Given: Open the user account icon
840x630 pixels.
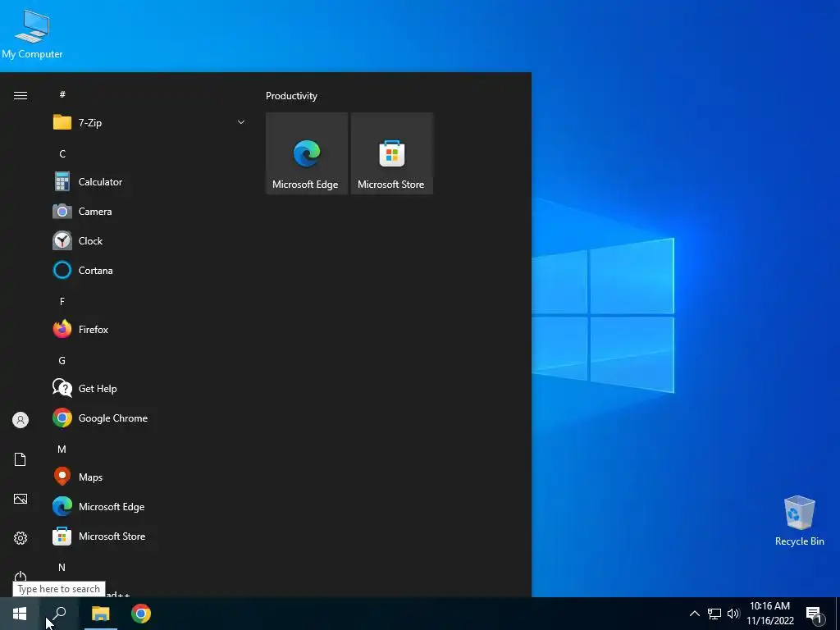Looking at the screenshot, I should (x=21, y=420).
